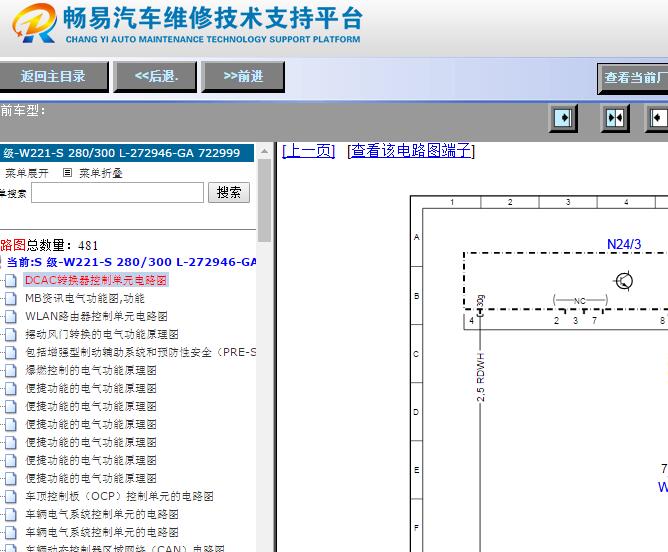This screenshot has height=552, width=668.
Task: Click the N24/3 component label in diagram
Action: [x=624, y=244]
